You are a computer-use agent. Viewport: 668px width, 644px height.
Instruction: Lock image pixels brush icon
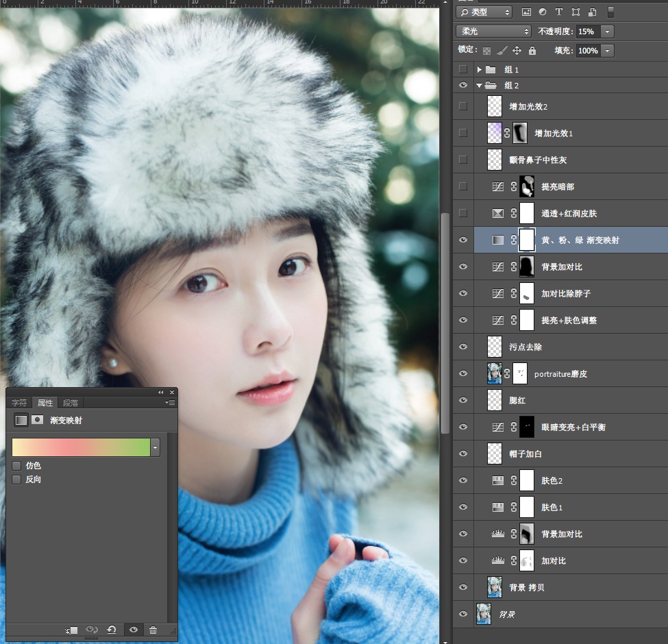502,51
